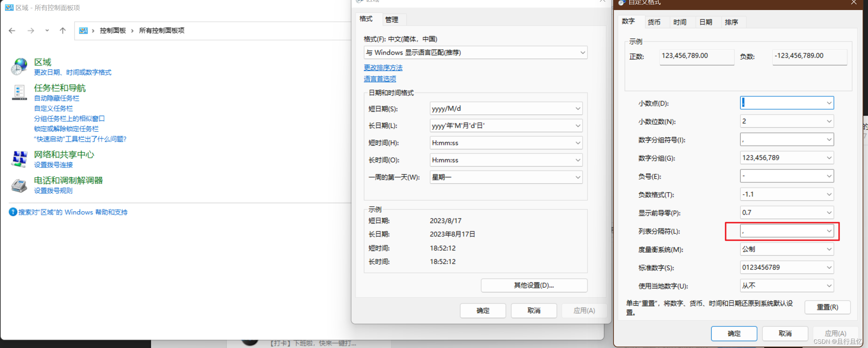Open the 标准数字 dropdown

787,267
